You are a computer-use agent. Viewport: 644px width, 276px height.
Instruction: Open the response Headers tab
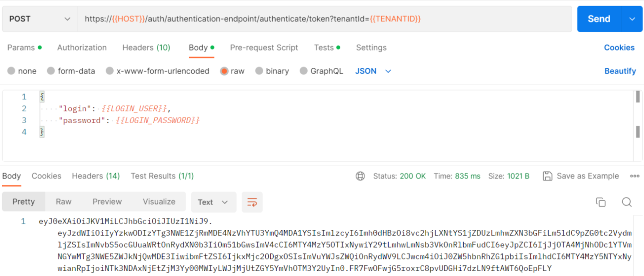95,176
